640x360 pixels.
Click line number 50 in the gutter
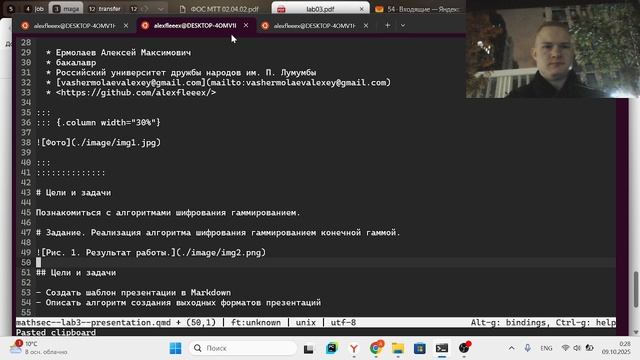26,262
